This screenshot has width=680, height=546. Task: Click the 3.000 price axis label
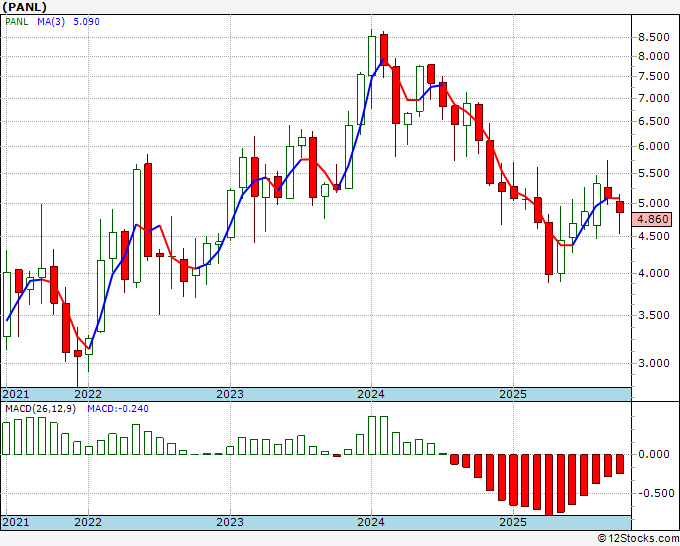pyautogui.click(x=654, y=363)
